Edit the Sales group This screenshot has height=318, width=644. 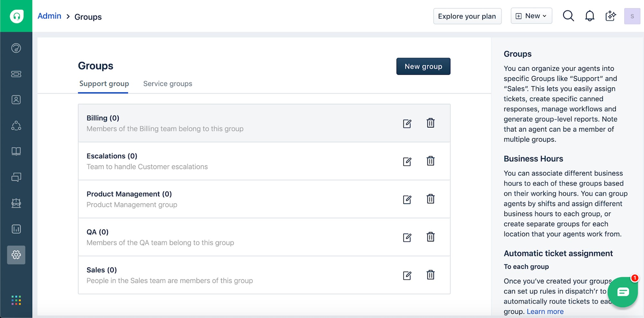(x=407, y=276)
